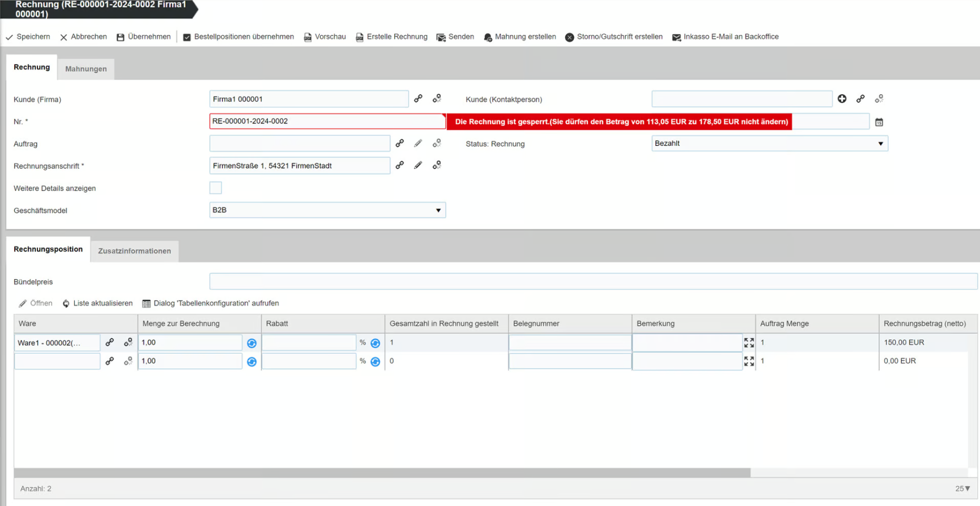Screen dimensions: 980x506
Task: Click the calendar icon next to invoice date
Action: pos(879,122)
